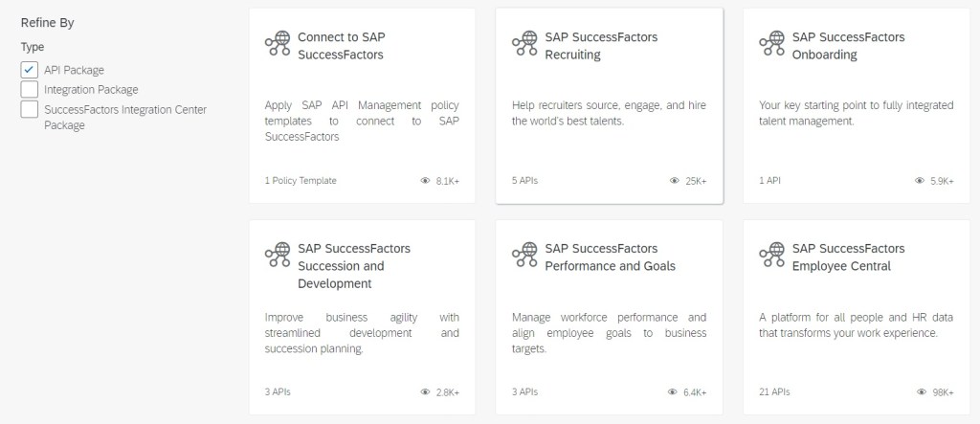980x424 pixels.
Task: Click the Performance and Goals package icon
Action: pos(524,256)
